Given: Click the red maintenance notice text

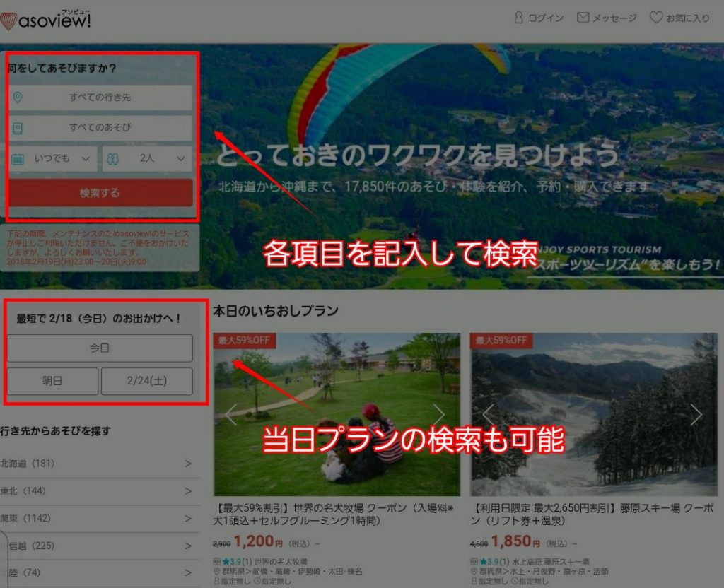Looking at the screenshot, I should point(98,247).
